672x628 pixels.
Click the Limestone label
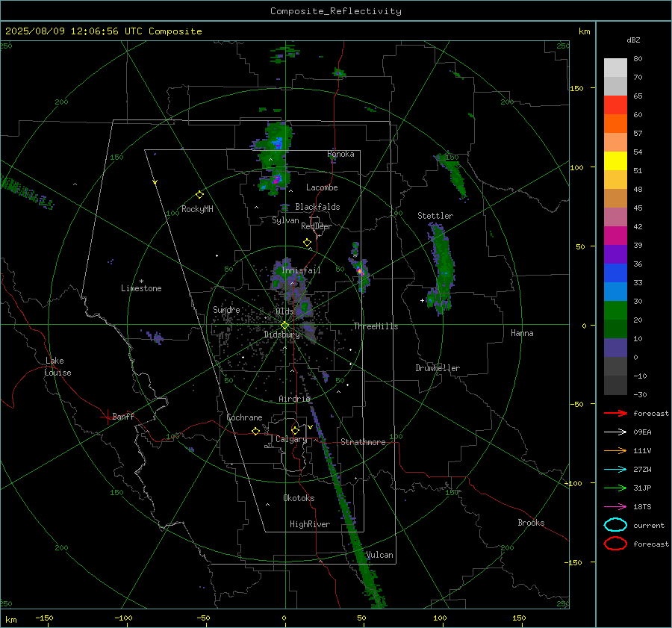[x=141, y=288]
